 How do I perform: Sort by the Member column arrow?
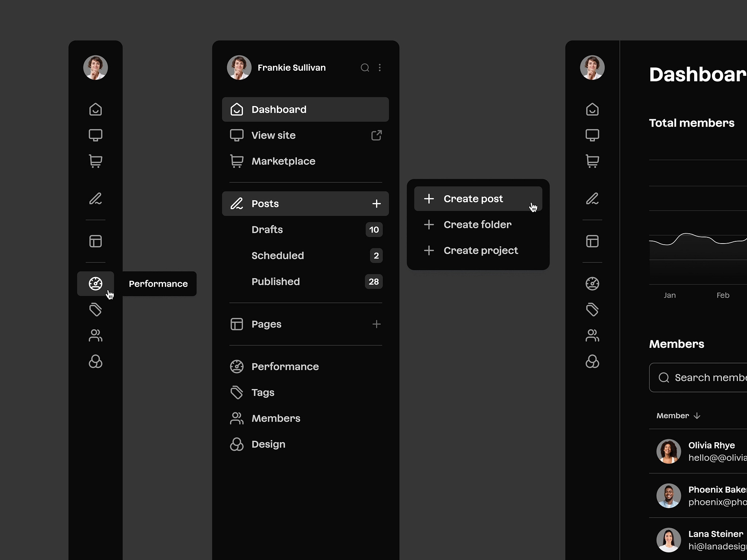(697, 416)
